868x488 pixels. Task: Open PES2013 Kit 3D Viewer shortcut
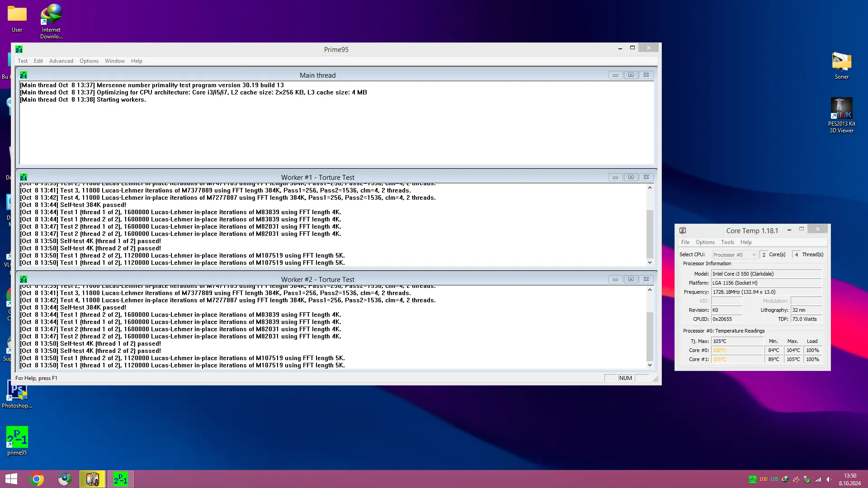pyautogui.click(x=841, y=115)
